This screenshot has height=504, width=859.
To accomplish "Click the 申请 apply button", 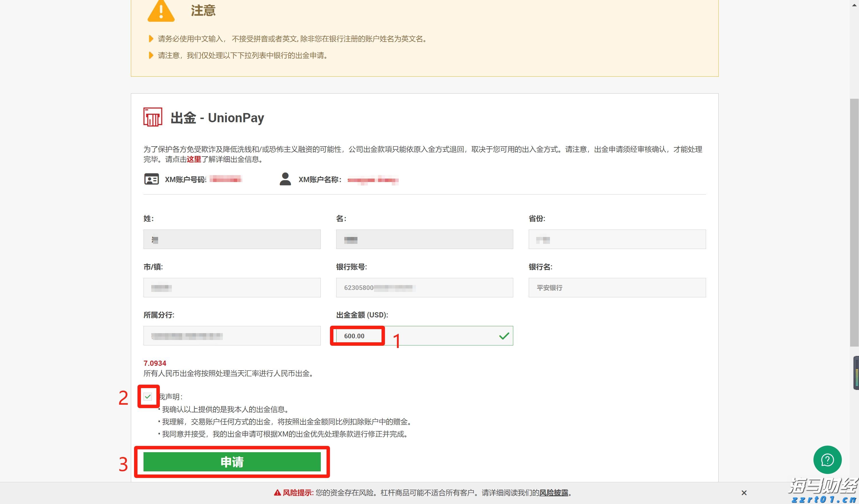I will 232,462.
